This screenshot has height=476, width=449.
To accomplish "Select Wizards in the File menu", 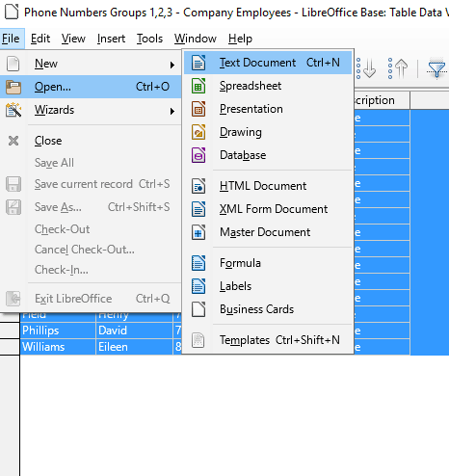I will point(91,110).
